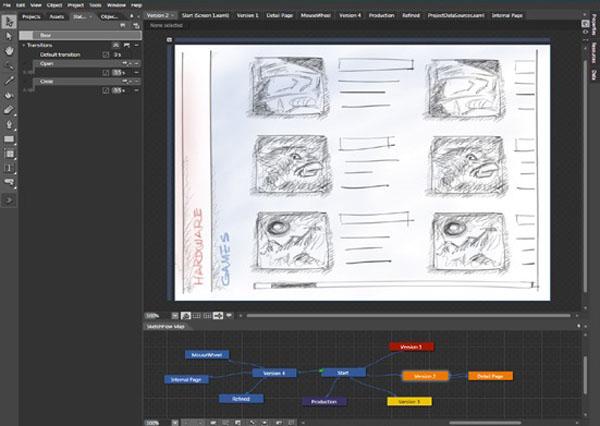Image resolution: width=600 pixels, height=426 pixels.
Task: Open the Project menu
Action: click(75, 5)
